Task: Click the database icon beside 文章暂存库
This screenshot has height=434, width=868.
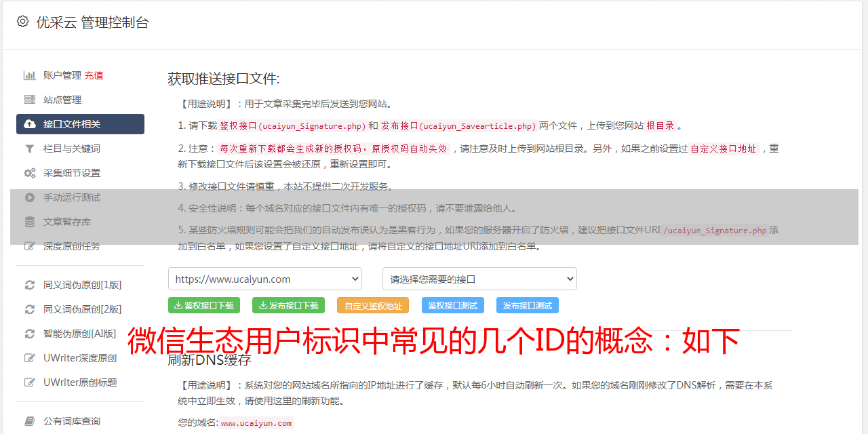Action: pyautogui.click(x=30, y=222)
